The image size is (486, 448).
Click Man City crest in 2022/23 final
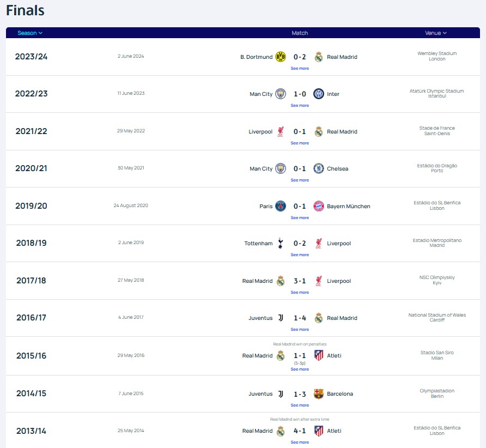pyautogui.click(x=281, y=94)
